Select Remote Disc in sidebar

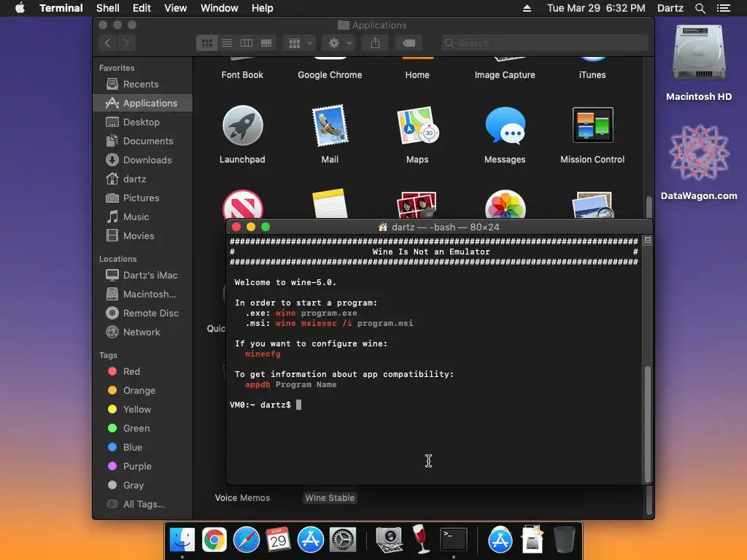[142, 314]
